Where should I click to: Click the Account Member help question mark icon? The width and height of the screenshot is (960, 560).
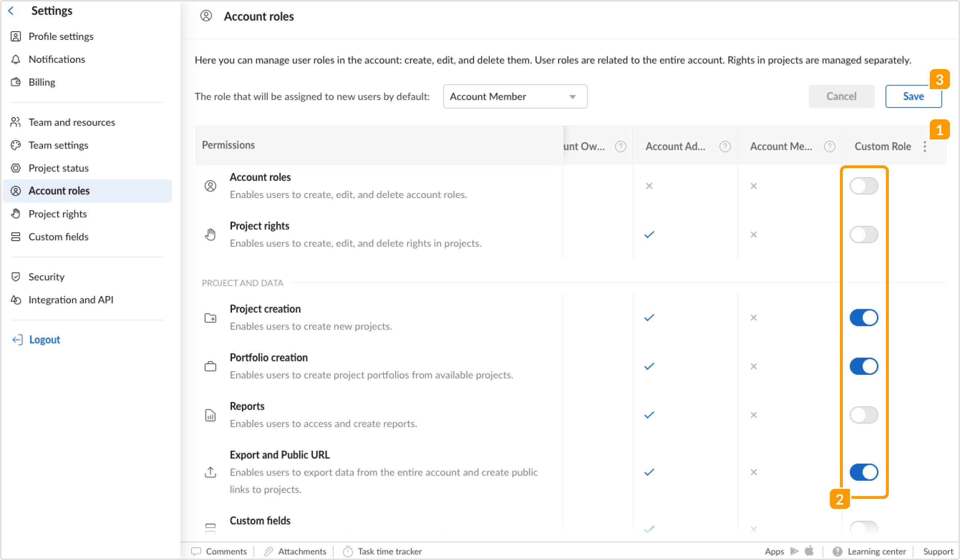pyautogui.click(x=829, y=147)
